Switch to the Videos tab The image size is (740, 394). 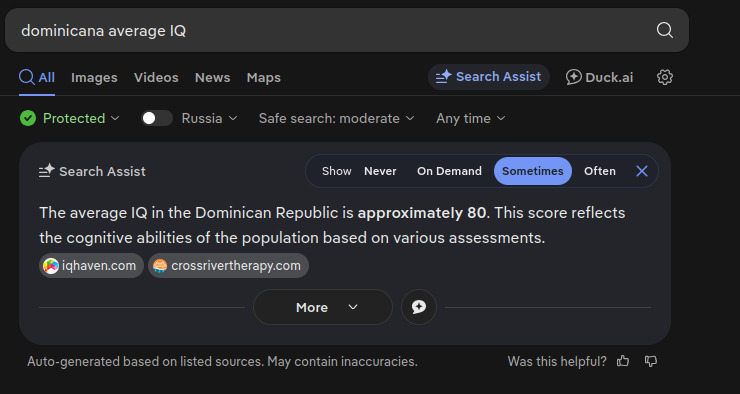click(156, 77)
